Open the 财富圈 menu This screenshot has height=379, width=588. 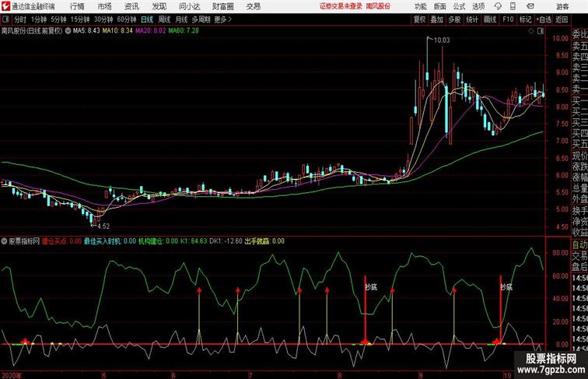pos(222,6)
